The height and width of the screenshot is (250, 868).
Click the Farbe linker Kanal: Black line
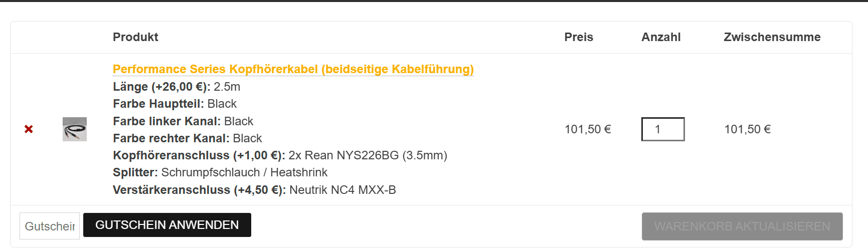click(x=183, y=121)
